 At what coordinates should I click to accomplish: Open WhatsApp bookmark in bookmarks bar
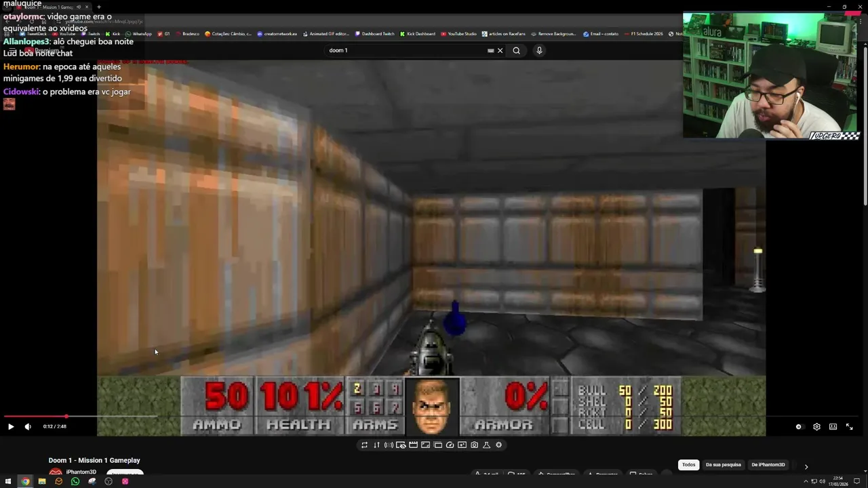point(138,34)
